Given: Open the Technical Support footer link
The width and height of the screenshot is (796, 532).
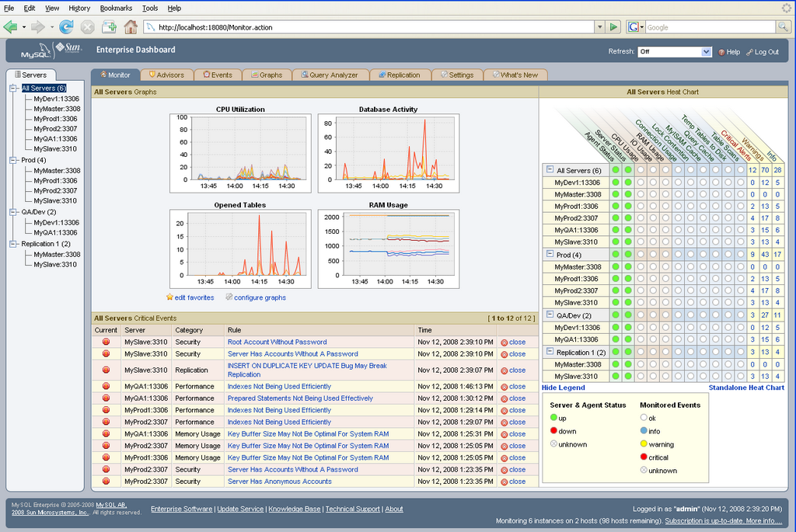Looking at the screenshot, I should 352,509.
